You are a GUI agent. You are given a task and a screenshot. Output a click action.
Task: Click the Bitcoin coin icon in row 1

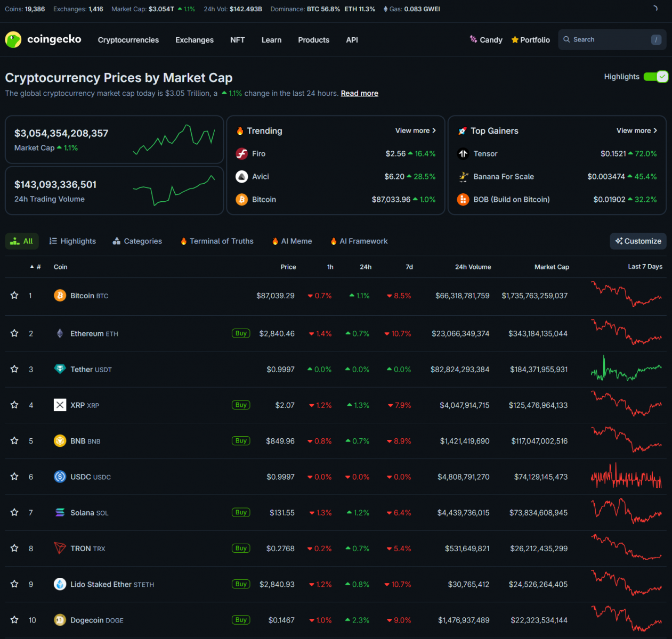click(60, 296)
